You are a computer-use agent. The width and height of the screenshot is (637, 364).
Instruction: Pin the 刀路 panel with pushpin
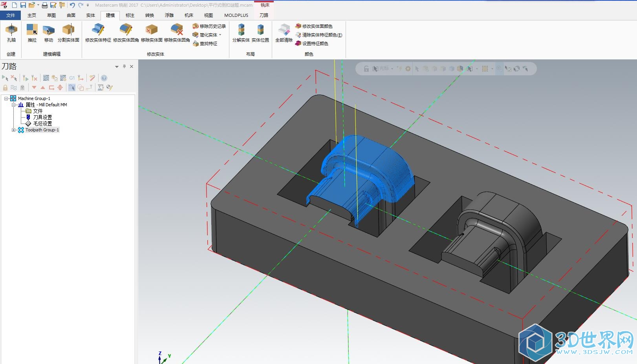pyautogui.click(x=124, y=66)
